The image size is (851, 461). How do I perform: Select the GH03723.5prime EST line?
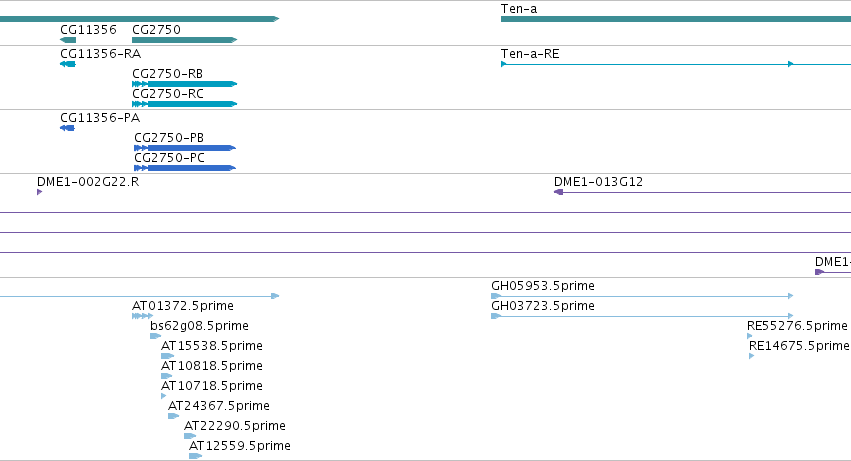coord(642,316)
